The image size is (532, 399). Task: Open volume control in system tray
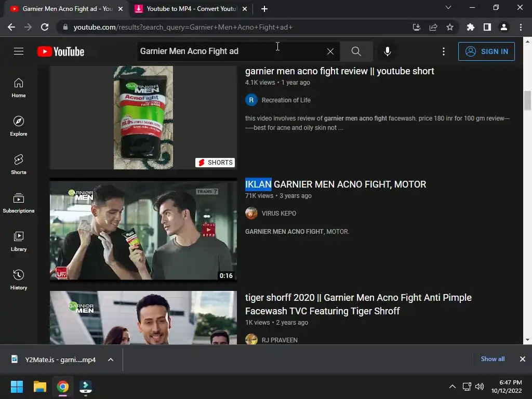coord(480,387)
